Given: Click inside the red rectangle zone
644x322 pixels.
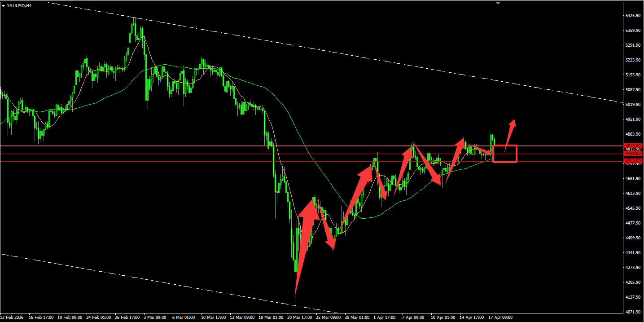Looking at the screenshot, I should click(505, 154).
